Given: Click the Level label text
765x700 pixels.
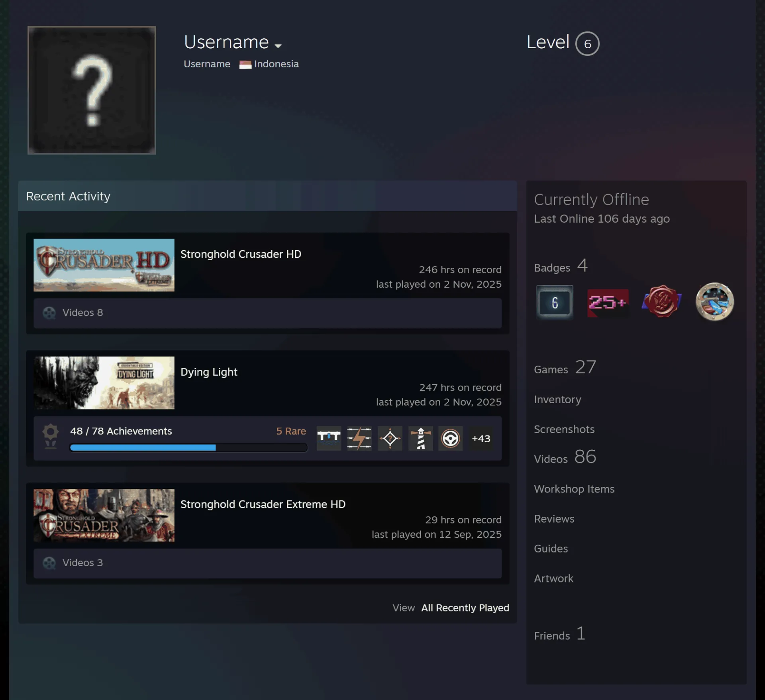Looking at the screenshot, I should coord(548,42).
